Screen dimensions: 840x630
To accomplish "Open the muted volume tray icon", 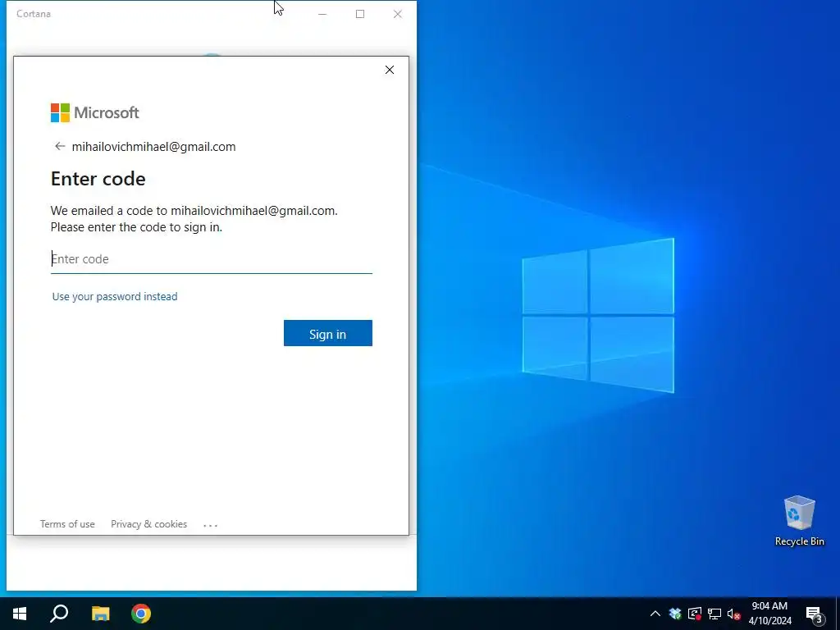I will (x=733, y=614).
